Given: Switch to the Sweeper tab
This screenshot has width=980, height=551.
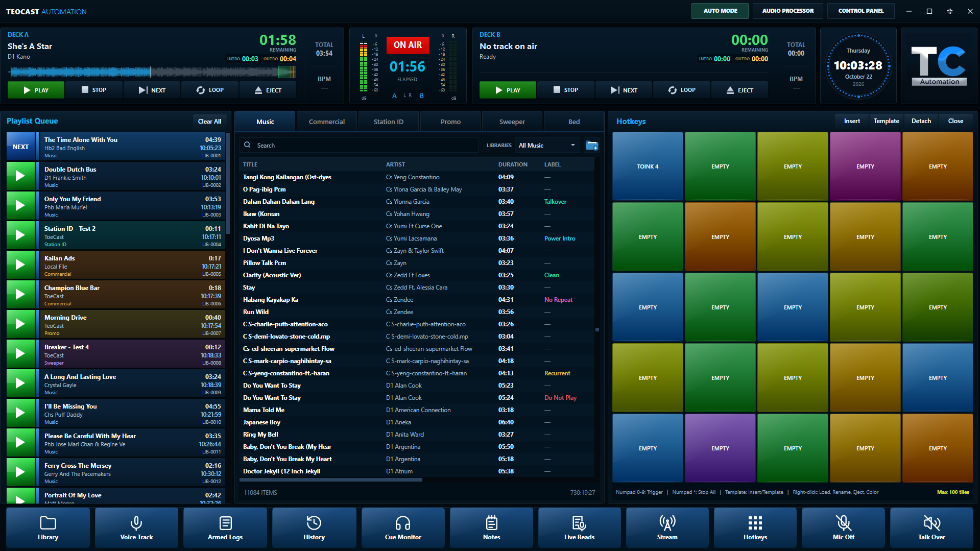Looking at the screenshot, I should (x=512, y=122).
